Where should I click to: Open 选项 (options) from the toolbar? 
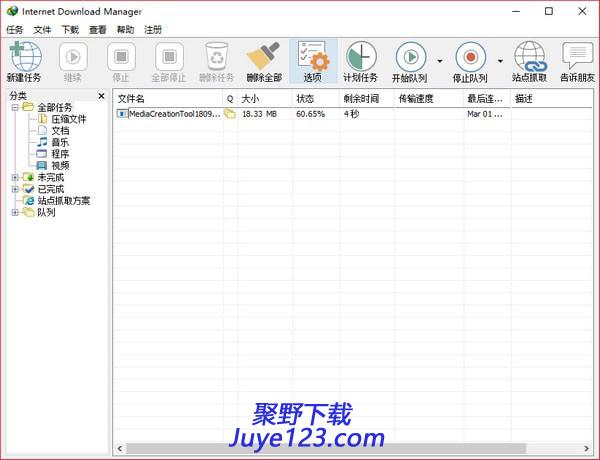[313, 62]
